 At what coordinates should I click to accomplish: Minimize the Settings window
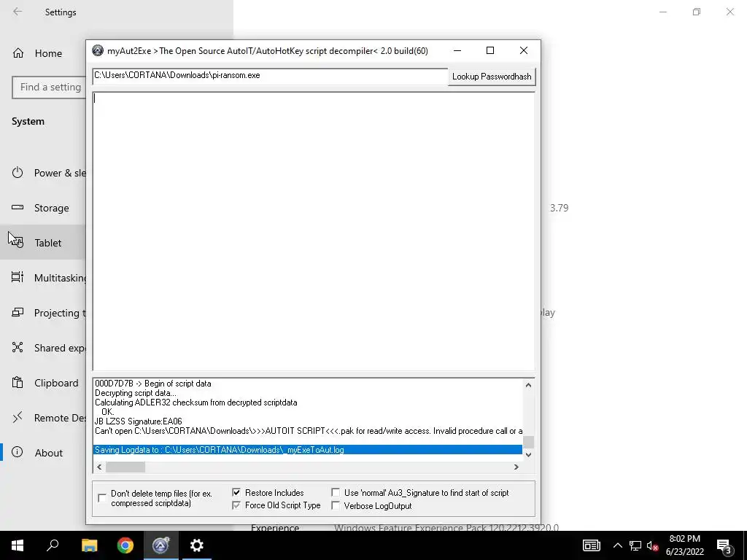(663, 12)
